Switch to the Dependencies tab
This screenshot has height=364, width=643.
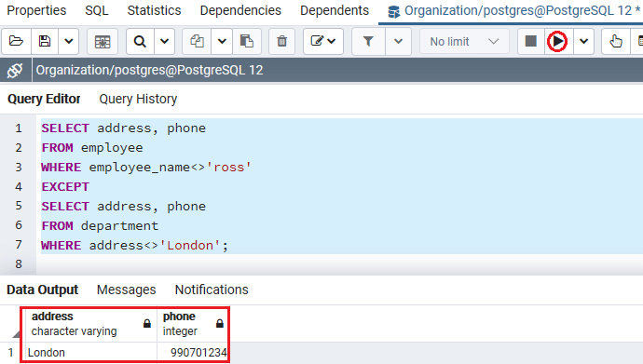240,10
